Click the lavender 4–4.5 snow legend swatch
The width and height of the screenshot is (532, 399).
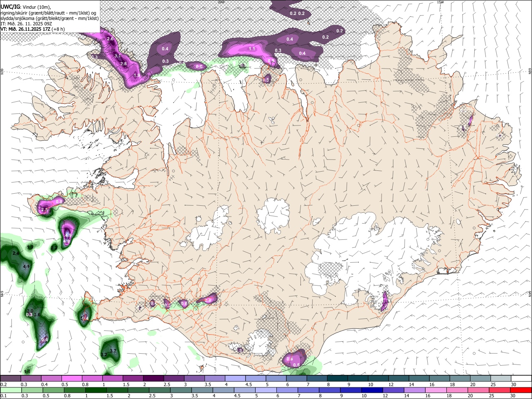click(235, 379)
